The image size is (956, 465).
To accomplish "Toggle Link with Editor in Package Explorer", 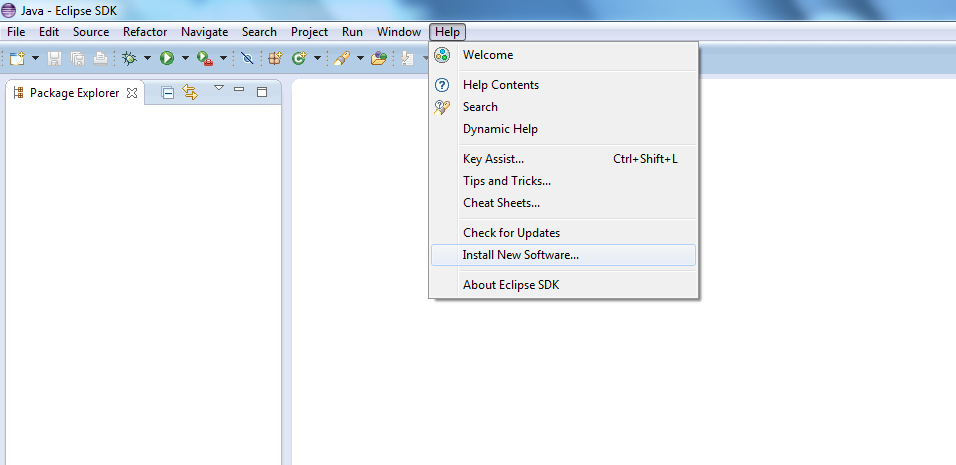I will click(190, 93).
